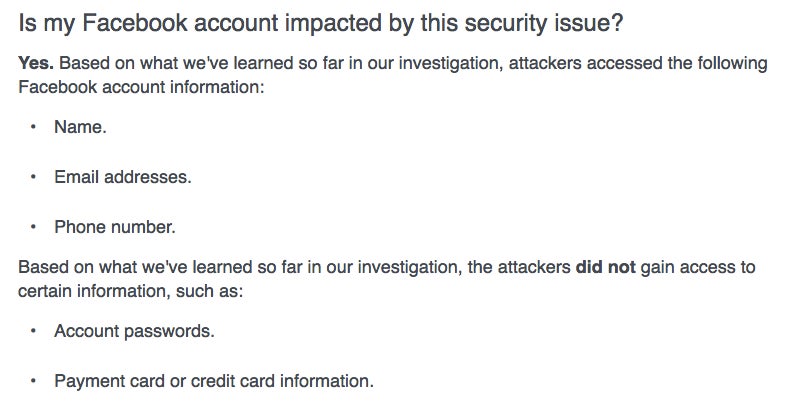Click the bullet before 'Account passwords.'

tap(33, 331)
